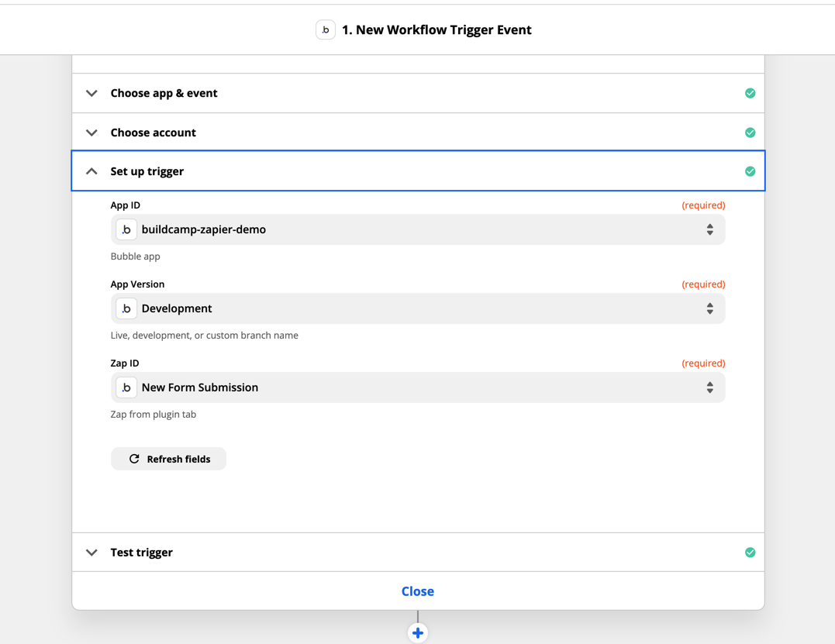This screenshot has height=644, width=835.
Task: Click the Bubble icon in App Version field
Action: [x=126, y=308]
